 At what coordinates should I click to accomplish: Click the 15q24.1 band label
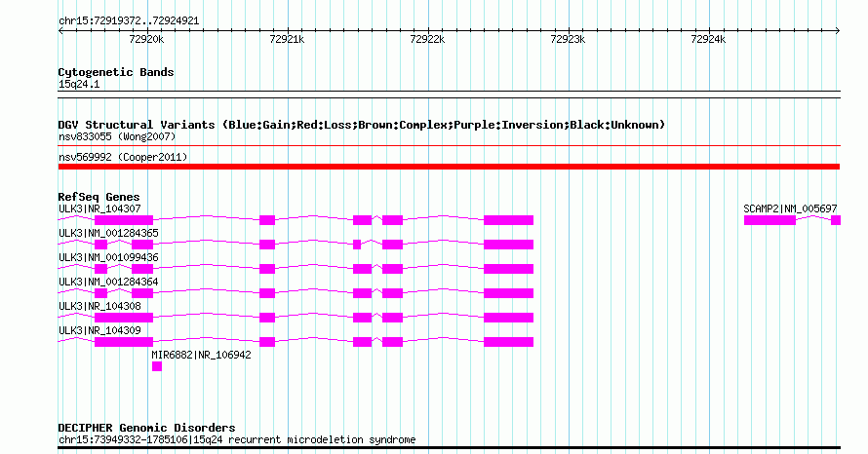point(79,84)
